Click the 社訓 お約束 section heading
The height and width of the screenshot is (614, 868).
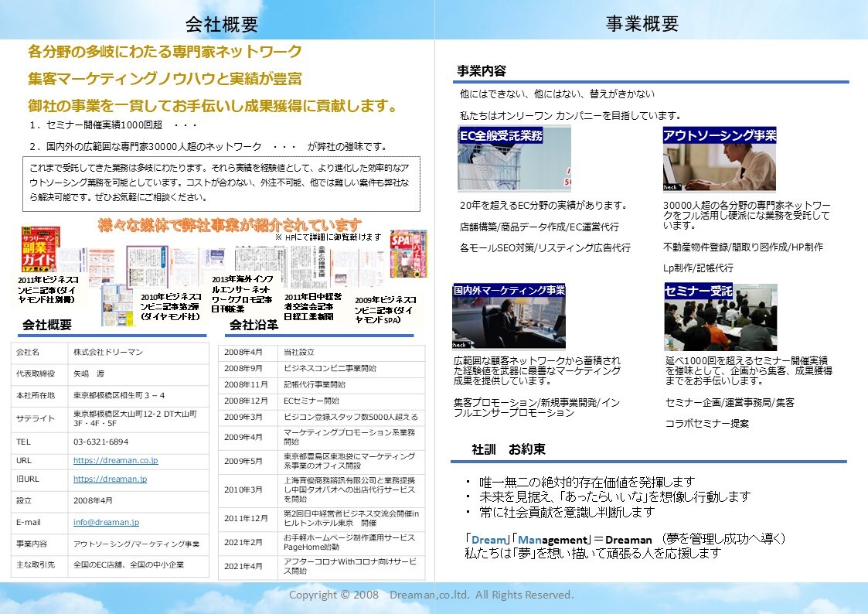pos(508,449)
